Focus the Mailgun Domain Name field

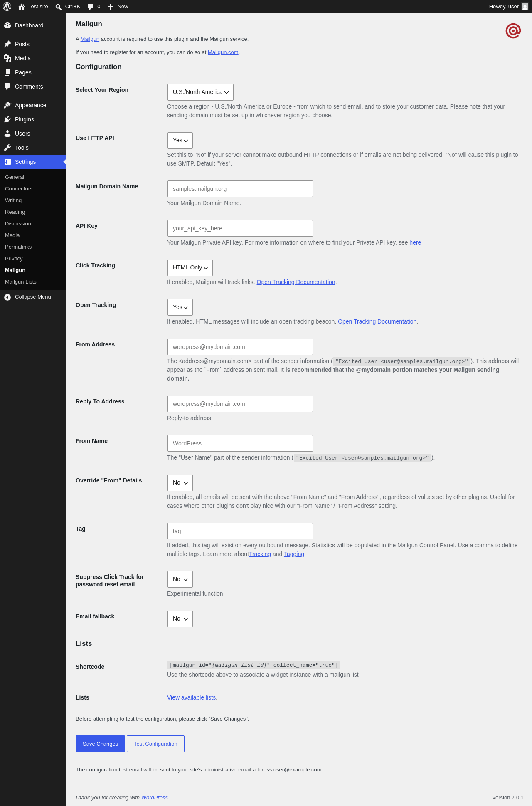click(240, 189)
